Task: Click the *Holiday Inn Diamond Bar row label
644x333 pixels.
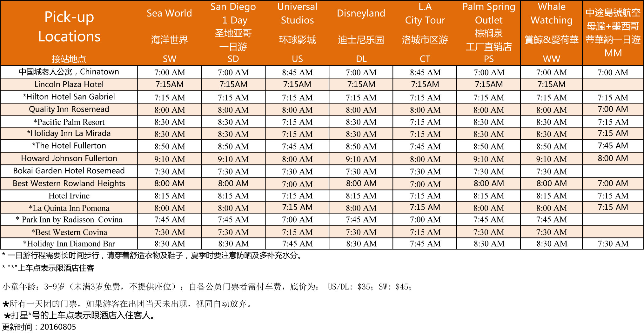Action: tap(69, 244)
